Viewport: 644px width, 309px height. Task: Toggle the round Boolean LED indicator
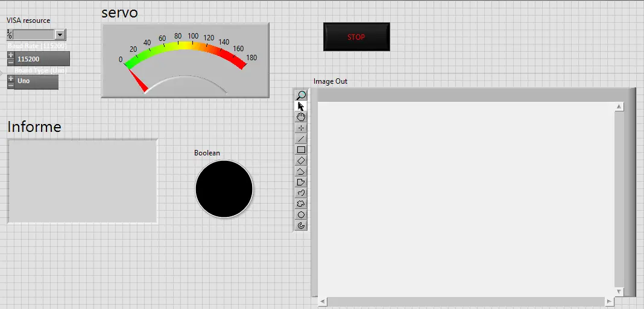click(224, 189)
